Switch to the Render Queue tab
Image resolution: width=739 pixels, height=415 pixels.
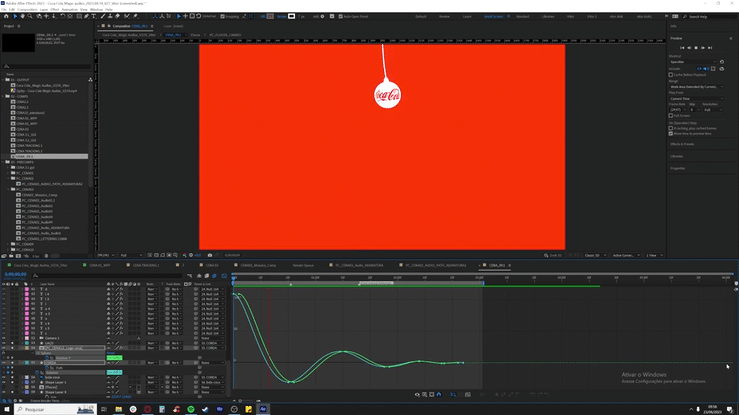[x=303, y=265]
